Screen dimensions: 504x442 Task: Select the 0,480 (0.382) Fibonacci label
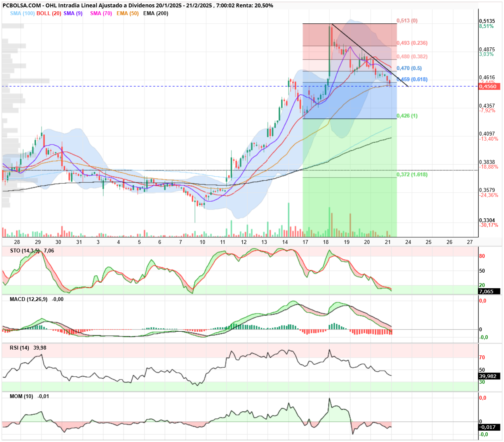(x=412, y=57)
